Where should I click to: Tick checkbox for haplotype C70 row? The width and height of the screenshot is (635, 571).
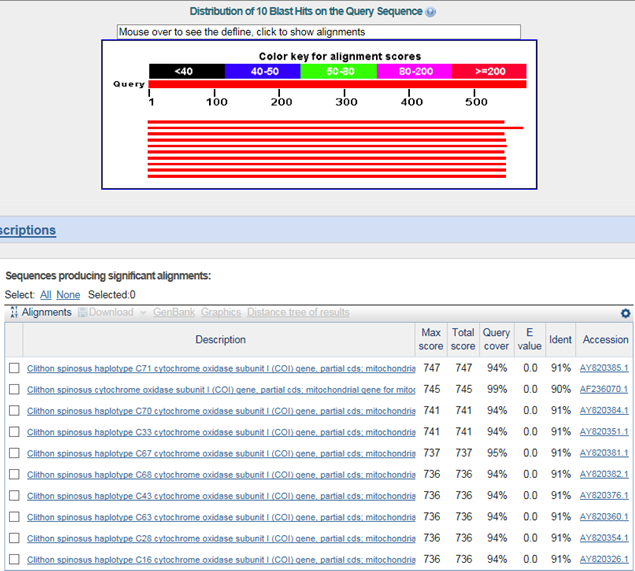click(x=14, y=410)
